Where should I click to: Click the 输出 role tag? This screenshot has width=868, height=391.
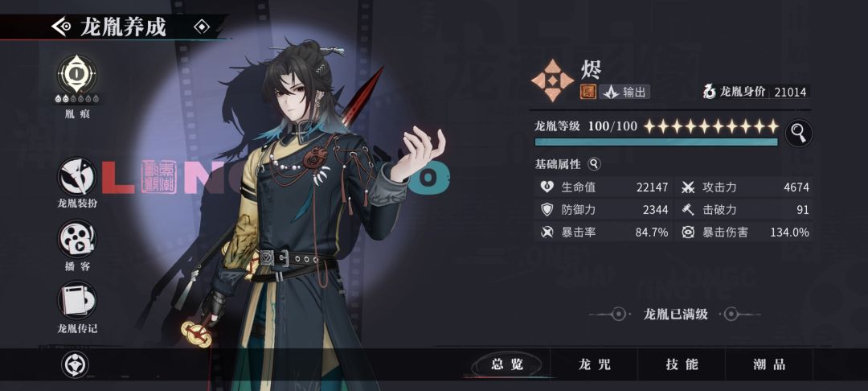coord(624,92)
